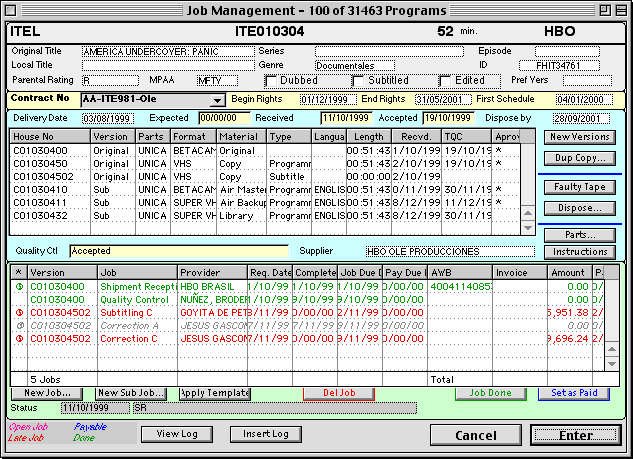Click the Genre field showing Documentales

[355, 65]
